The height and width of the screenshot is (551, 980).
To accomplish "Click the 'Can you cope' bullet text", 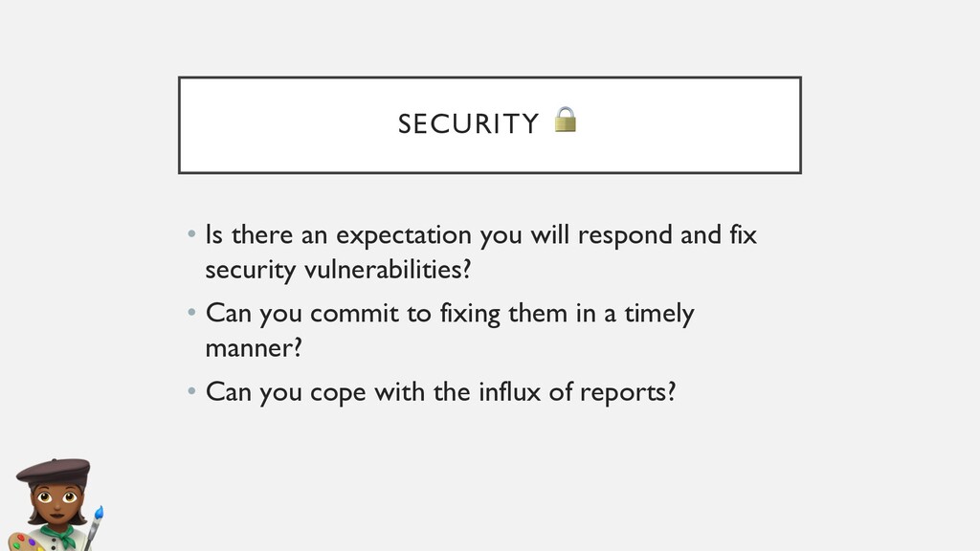I will tap(440, 392).
